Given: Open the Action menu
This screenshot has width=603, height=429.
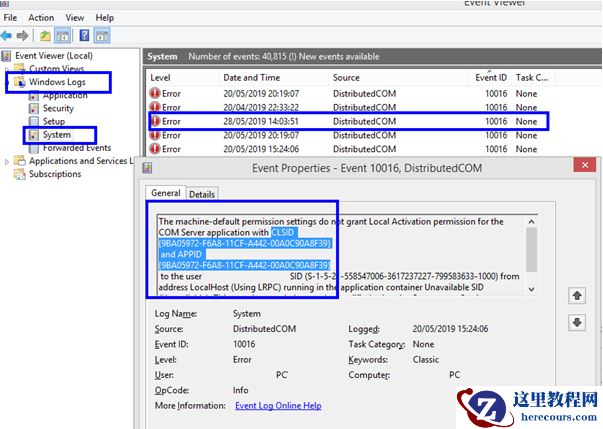Looking at the screenshot, I should point(41,18).
